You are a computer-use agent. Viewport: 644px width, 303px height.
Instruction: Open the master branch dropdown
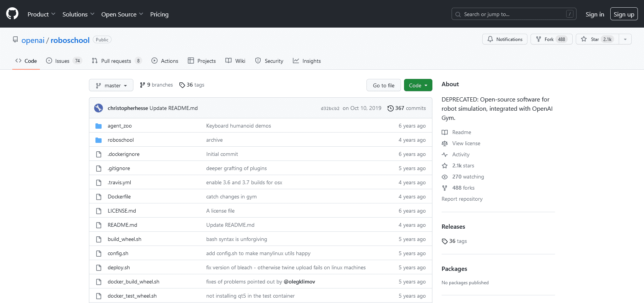pyautogui.click(x=111, y=85)
